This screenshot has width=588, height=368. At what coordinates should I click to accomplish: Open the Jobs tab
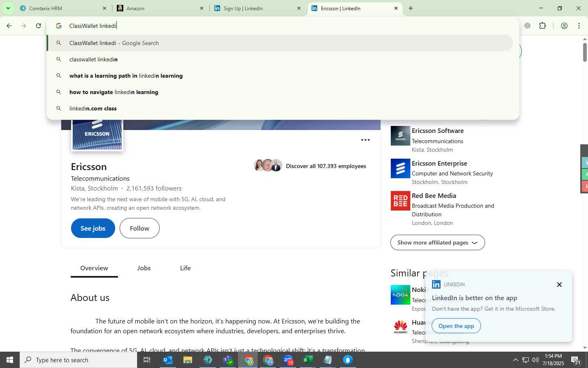tap(144, 268)
